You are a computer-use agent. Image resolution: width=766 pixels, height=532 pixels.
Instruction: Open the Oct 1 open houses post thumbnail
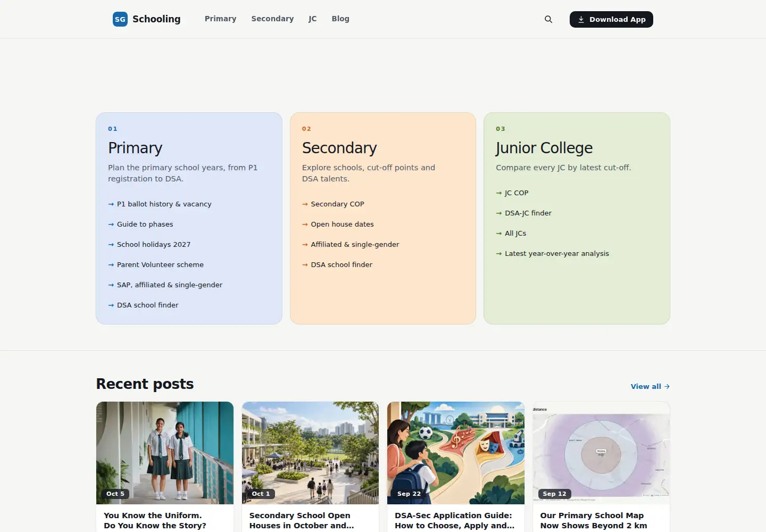tap(310, 453)
